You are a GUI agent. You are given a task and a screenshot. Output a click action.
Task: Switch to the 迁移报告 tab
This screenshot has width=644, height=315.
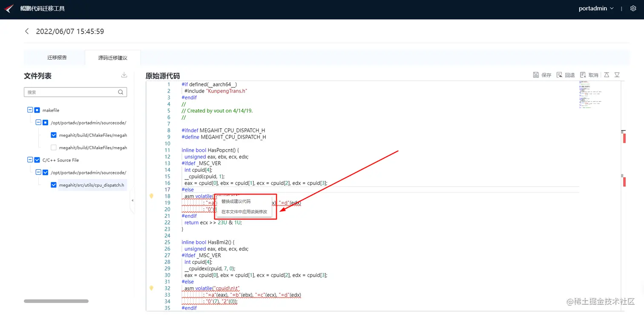pos(57,58)
